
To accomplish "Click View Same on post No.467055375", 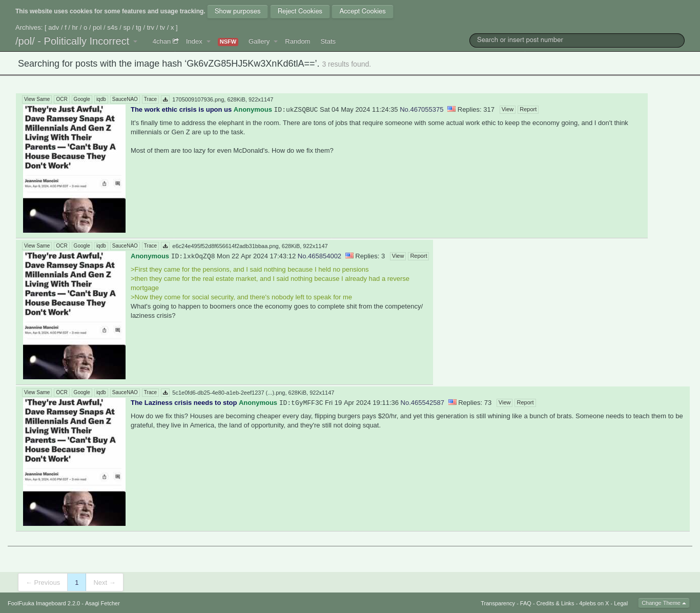I will [37, 99].
